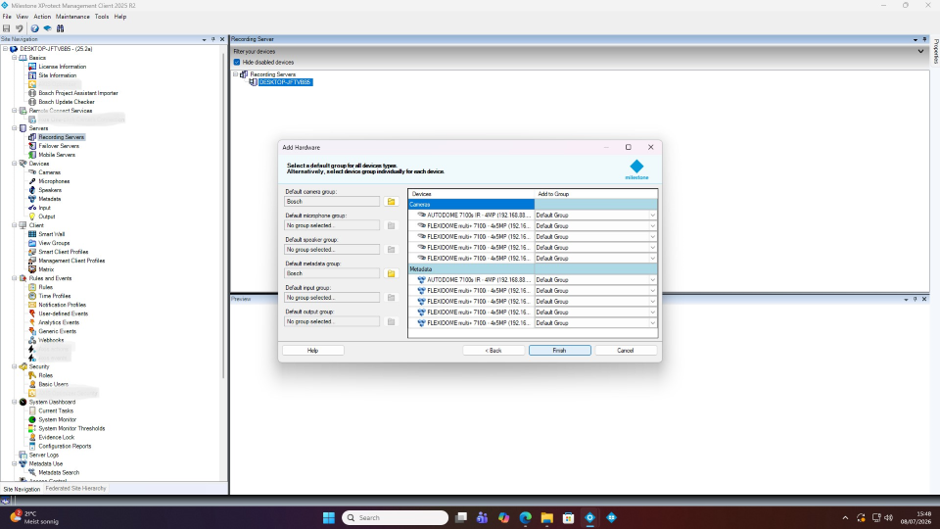The image size is (940, 529).
Task: Select Mobile Servers in the tree
Action: click(x=57, y=155)
